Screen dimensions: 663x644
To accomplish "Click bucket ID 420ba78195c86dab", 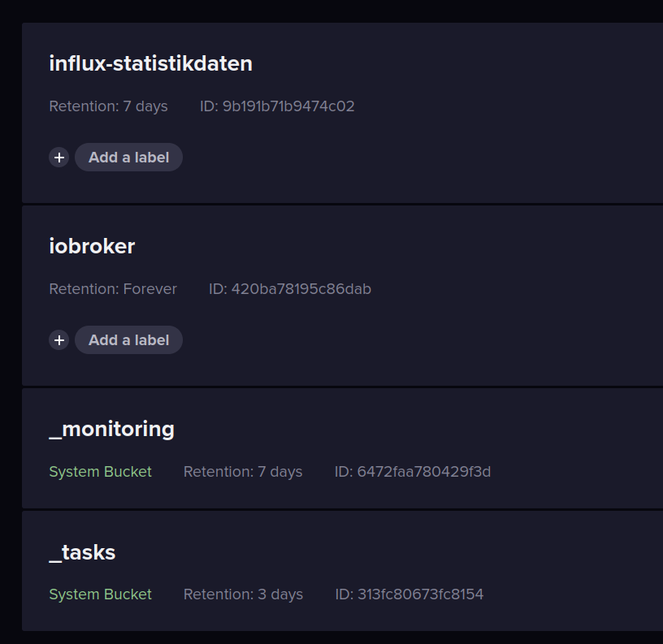I will tap(290, 289).
